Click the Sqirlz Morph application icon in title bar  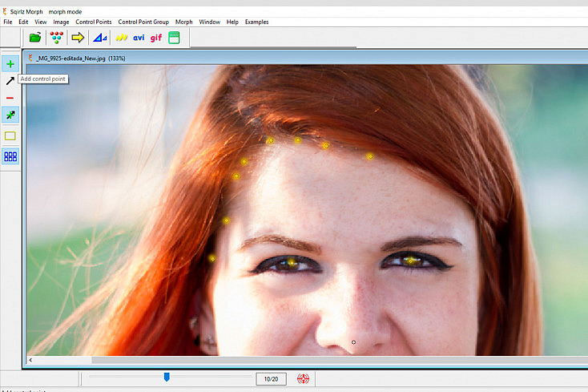[x=5, y=12]
